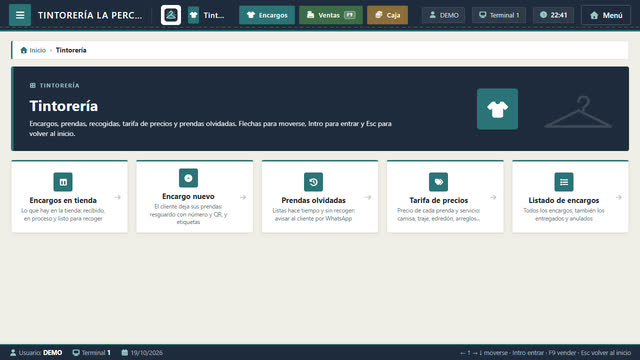Select Terminal 1 in header

[499, 15]
